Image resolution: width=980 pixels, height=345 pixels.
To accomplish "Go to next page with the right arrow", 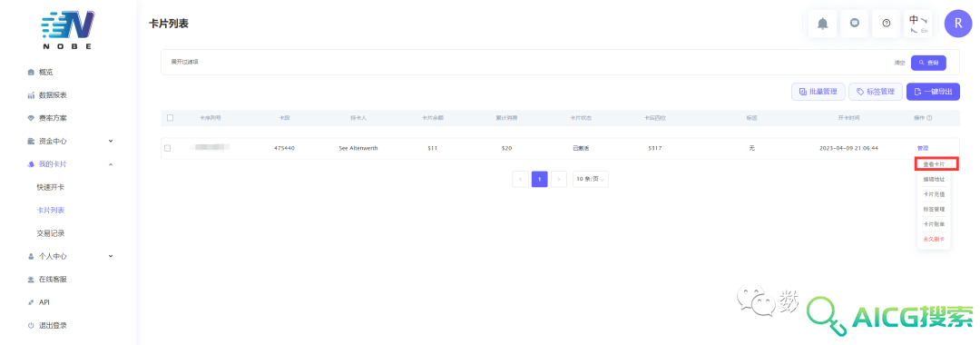I will click(x=559, y=179).
